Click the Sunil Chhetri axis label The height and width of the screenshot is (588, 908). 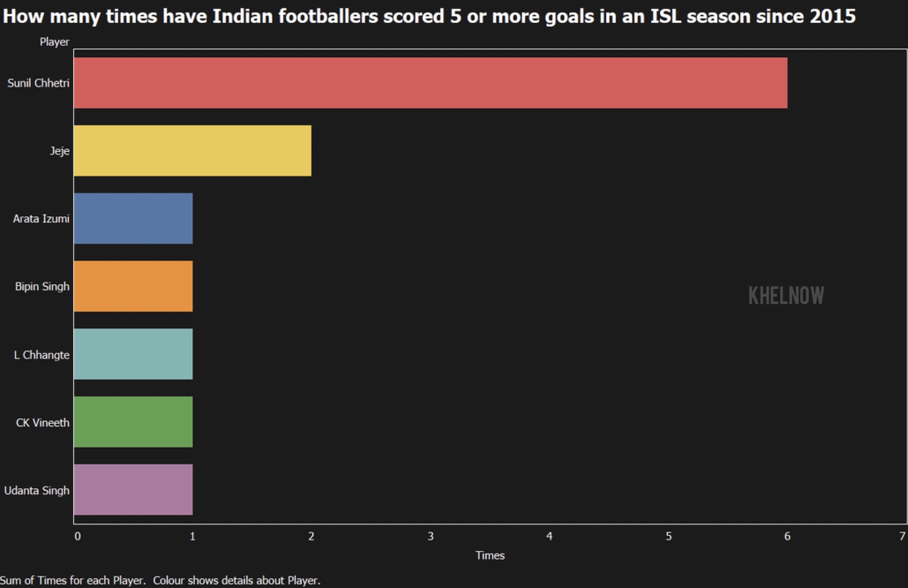pos(39,83)
